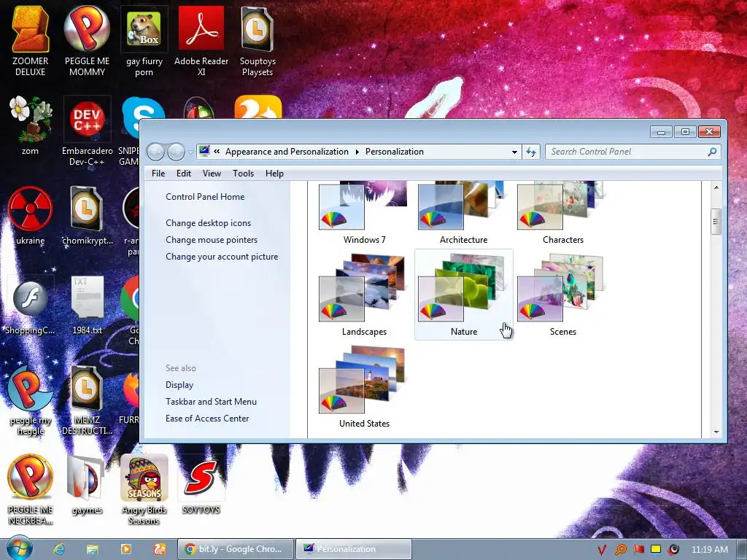Screen dimensions: 747x560
Task: Open the View menu
Action: (212, 174)
